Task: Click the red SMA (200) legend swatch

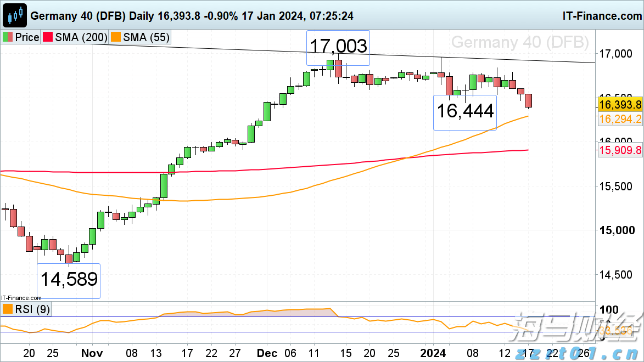Action: tap(48, 37)
